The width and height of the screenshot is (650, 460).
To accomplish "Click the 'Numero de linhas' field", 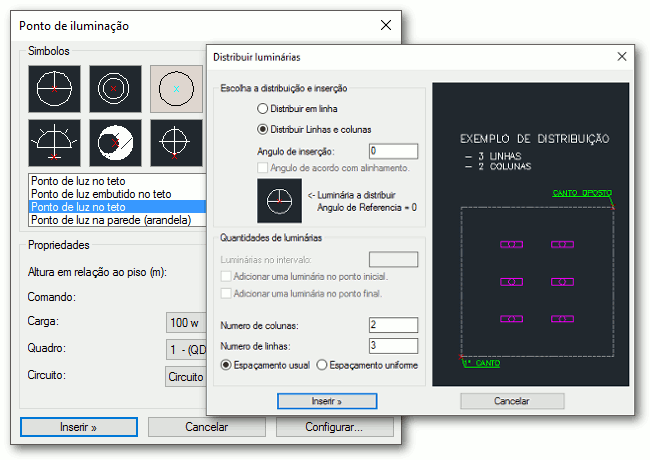I will click(x=393, y=346).
